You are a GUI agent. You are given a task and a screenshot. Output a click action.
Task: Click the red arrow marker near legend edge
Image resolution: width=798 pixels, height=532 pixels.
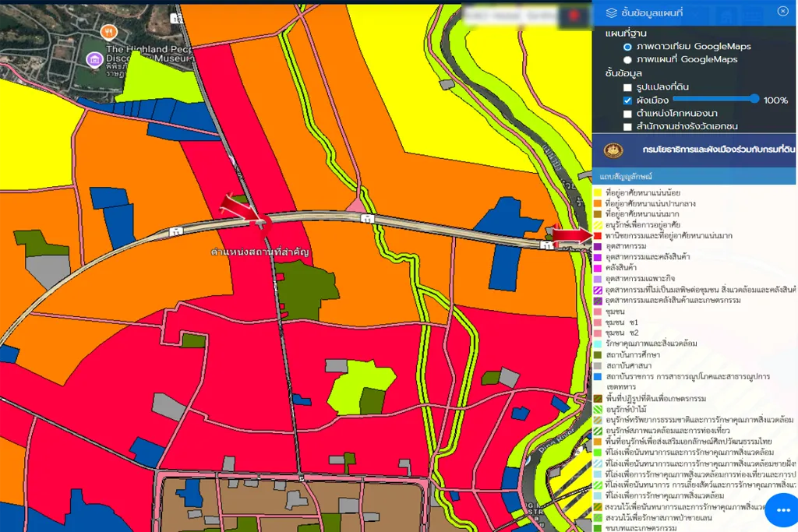570,234
